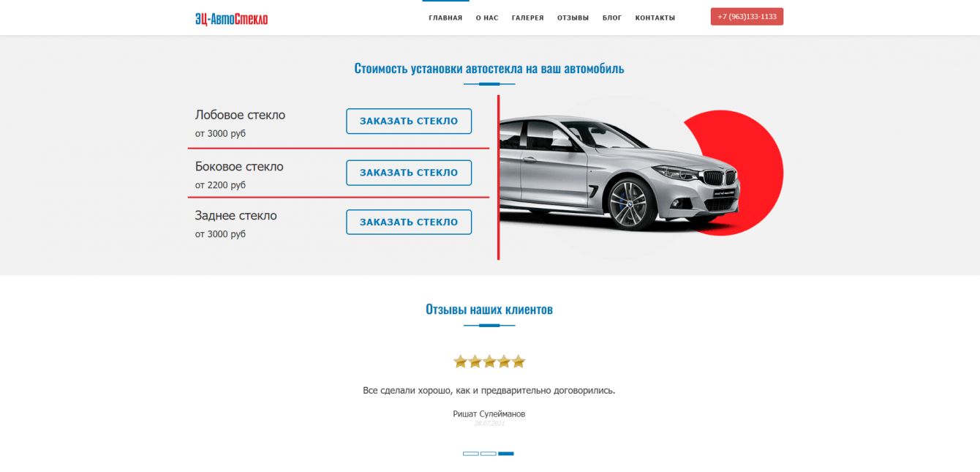Order glass for Боковое стекло

(x=409, y=173)
